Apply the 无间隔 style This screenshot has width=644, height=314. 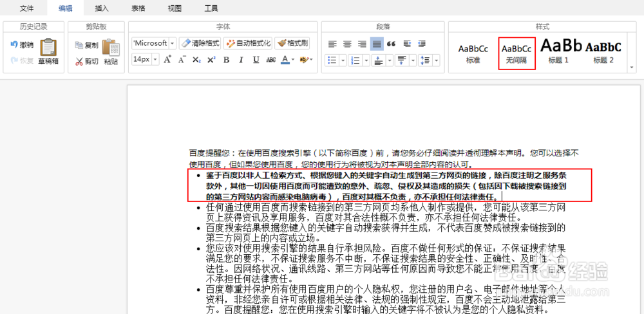pyautogui.click(x=516, y=53)
